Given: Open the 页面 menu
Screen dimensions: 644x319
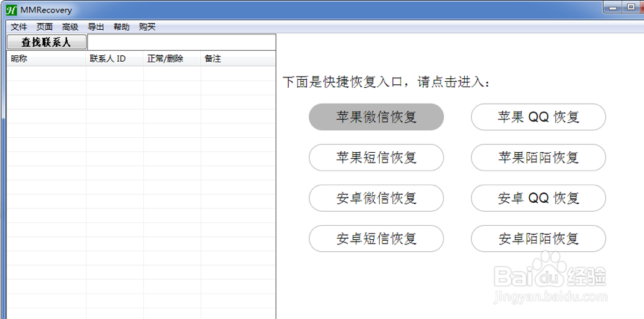Looking at the screenshot, I should (44, 27).
